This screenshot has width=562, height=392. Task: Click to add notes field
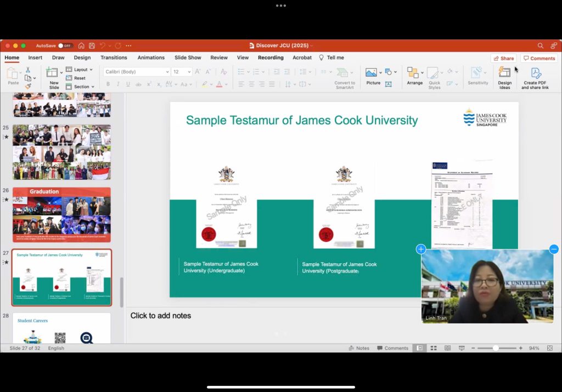click(x=161, y=316)
